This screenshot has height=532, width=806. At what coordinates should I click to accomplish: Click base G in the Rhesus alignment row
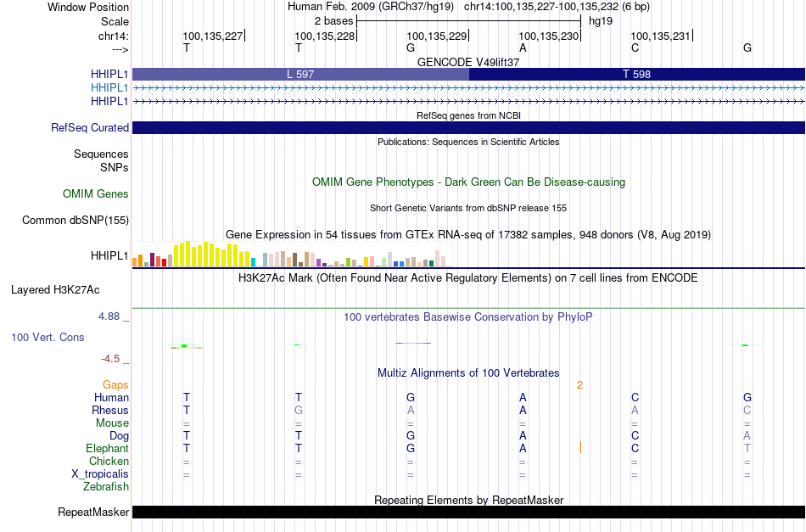click(x=299, y=410)
